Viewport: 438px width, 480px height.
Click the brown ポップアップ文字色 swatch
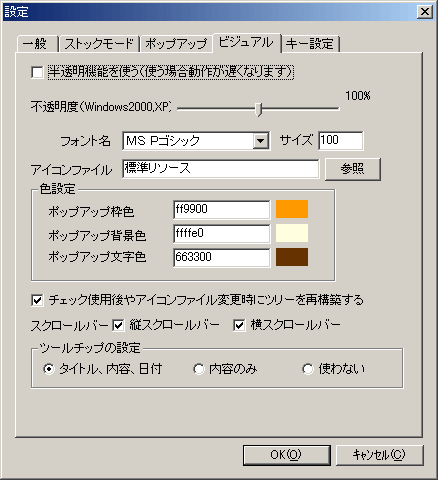[292, 257]
